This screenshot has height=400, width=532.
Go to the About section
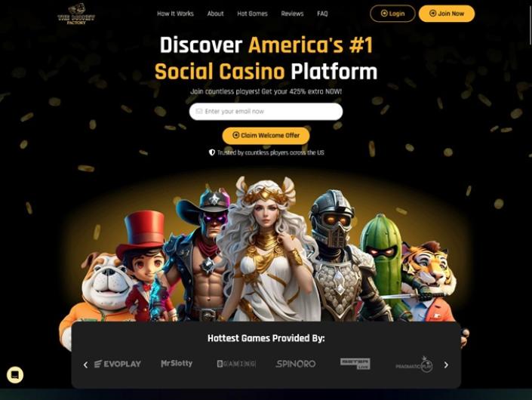tap(216, 14)
